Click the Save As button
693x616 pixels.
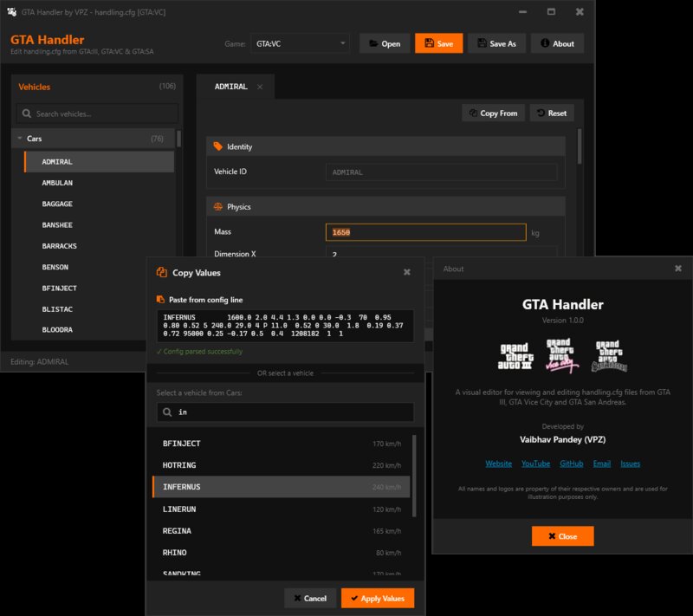496,43
